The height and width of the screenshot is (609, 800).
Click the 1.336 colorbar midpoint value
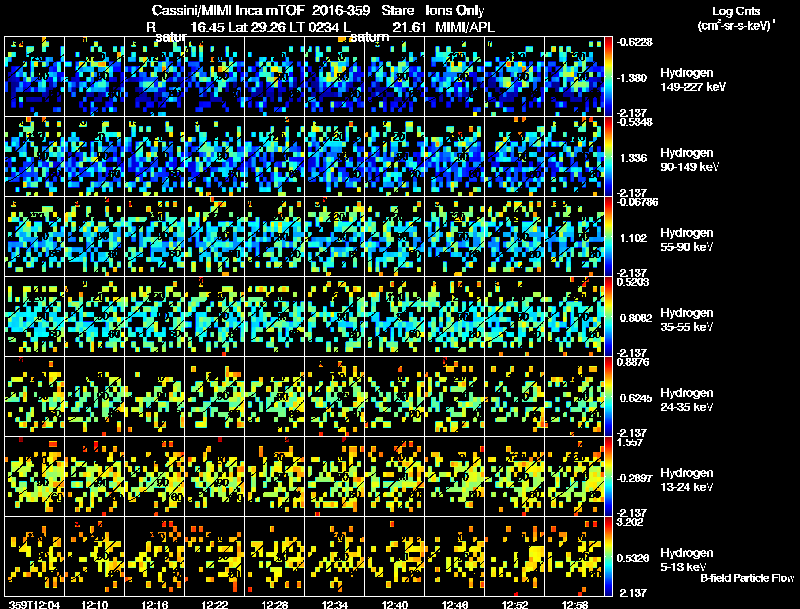(x=634, y=158)
